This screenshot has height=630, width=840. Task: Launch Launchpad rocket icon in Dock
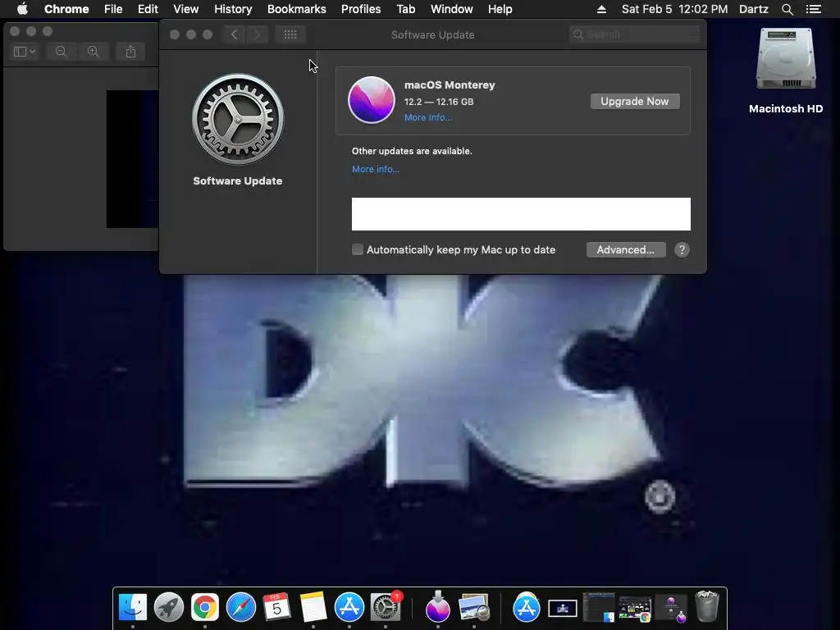(169, 608)
